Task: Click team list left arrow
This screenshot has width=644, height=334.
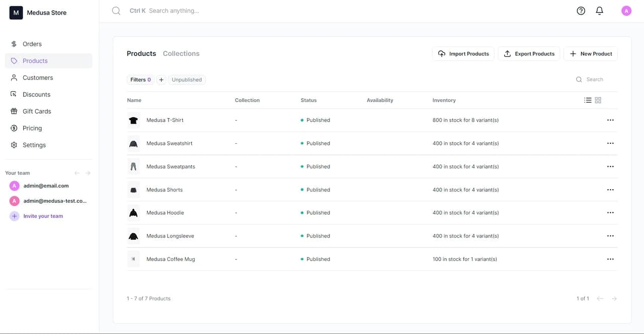Action: pyautogui.click(x=77, y=173)
